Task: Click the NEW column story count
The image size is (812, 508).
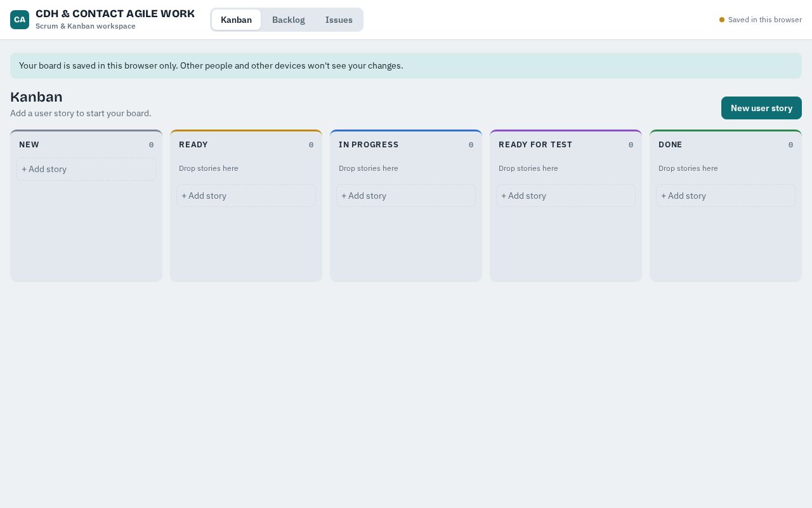Action: coord(151,145)
